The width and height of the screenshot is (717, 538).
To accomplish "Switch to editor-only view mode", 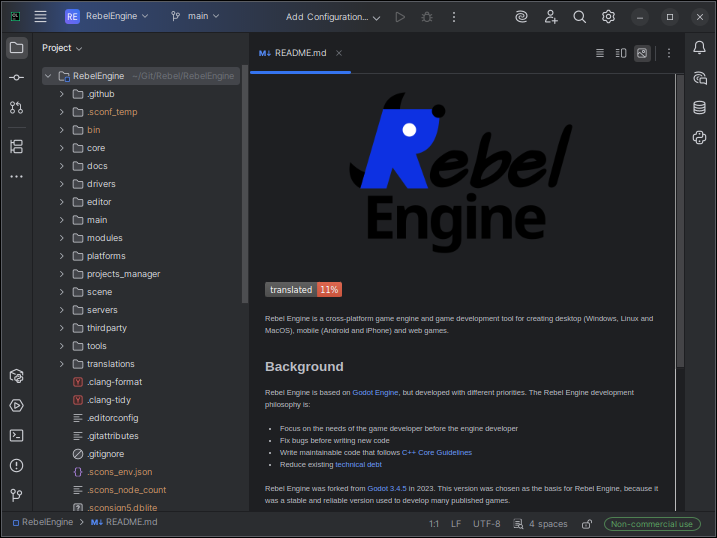I will click(x=600, y=53).
